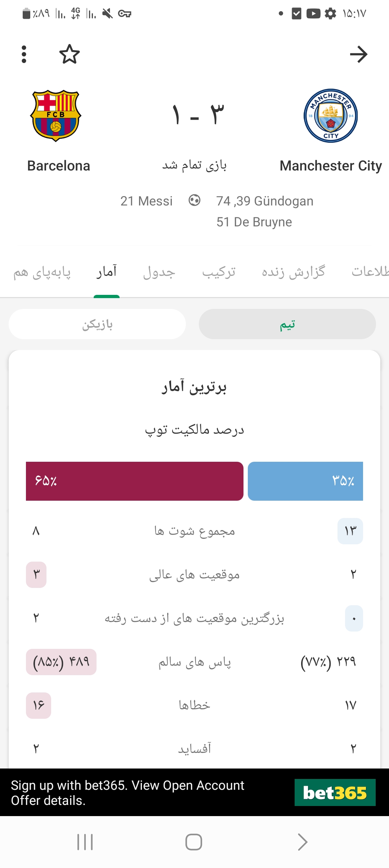Tap the 65% maroon possession bar
The height and width of the screenshot is (868, 389).
coord(135,481)
